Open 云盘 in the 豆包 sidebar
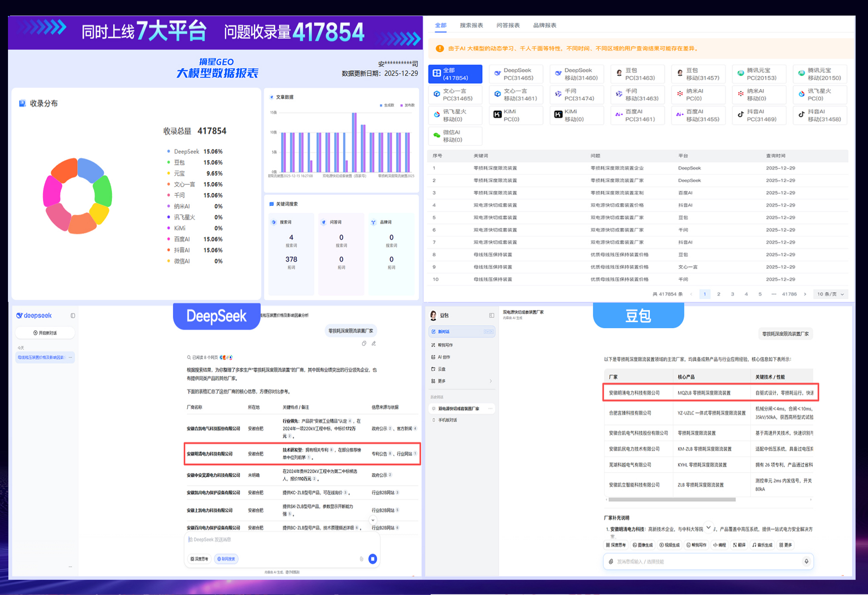The image size is (868, 595). [x=443, y=369]
